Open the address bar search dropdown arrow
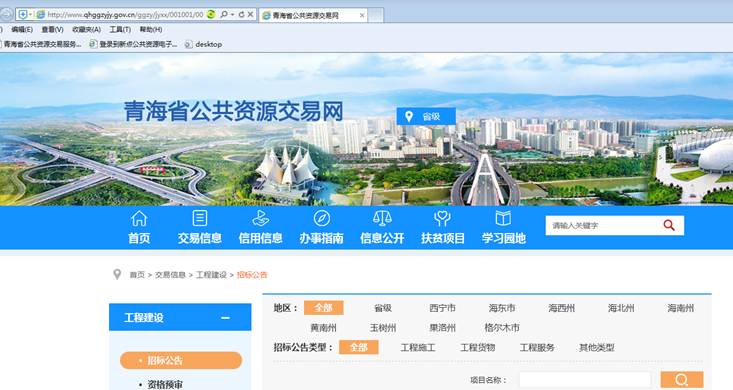The image size is (733, 390). (232, 14)
